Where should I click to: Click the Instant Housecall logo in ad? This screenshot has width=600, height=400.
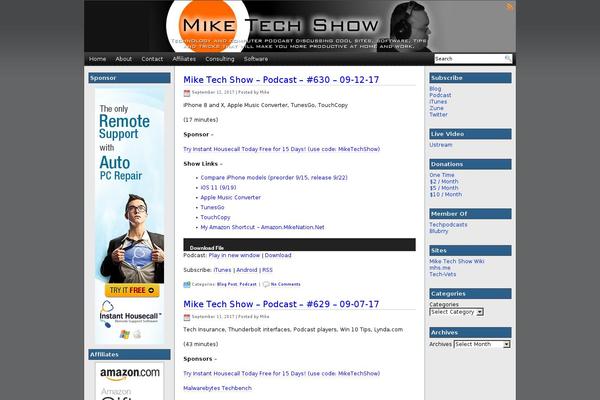pyautogui.click(x=129, y=314)
